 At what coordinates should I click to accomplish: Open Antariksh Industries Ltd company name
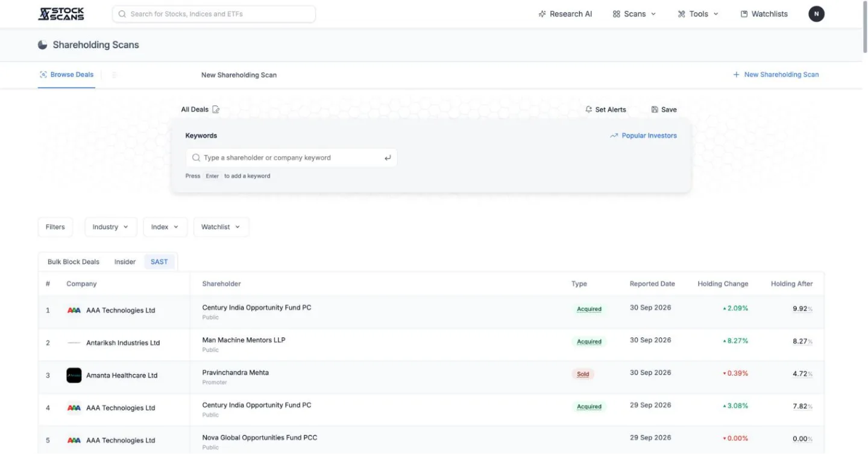tap(123, 343)
